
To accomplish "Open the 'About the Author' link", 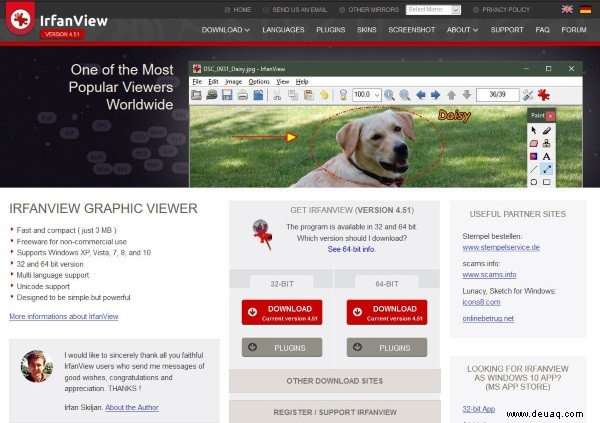I will click(x=132, y=407).
